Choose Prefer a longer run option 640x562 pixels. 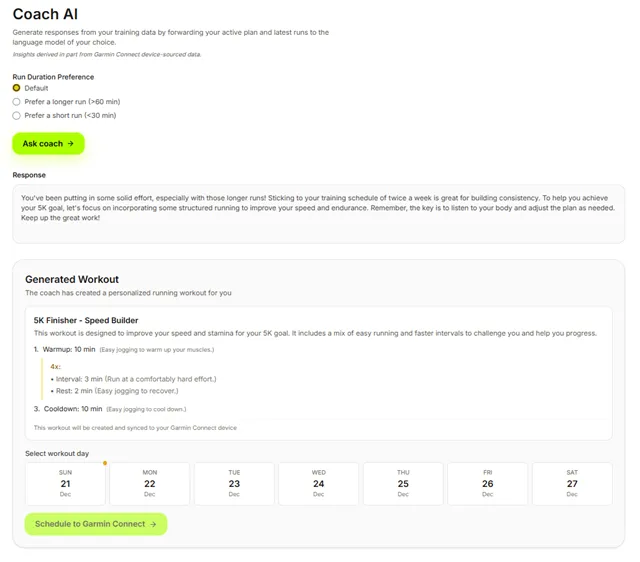tap(17, 102)
